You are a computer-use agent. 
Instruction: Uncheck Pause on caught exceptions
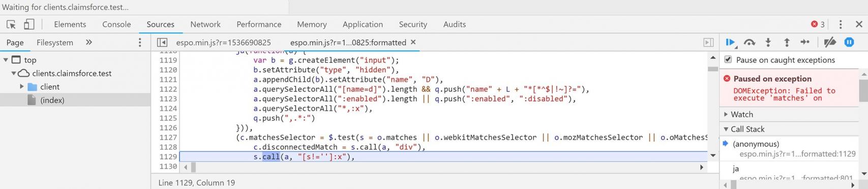point(728,59)
